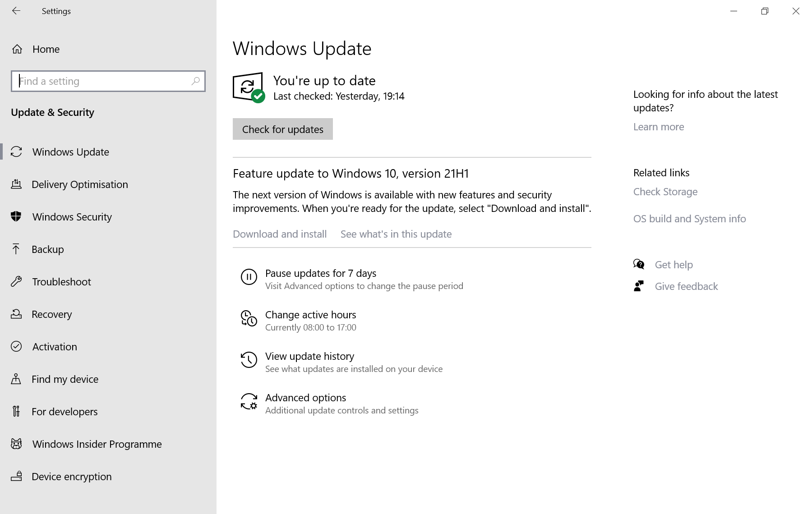Screen dimensions: 812x514
Task: Click Download and install link
Action: pos(280,234)
